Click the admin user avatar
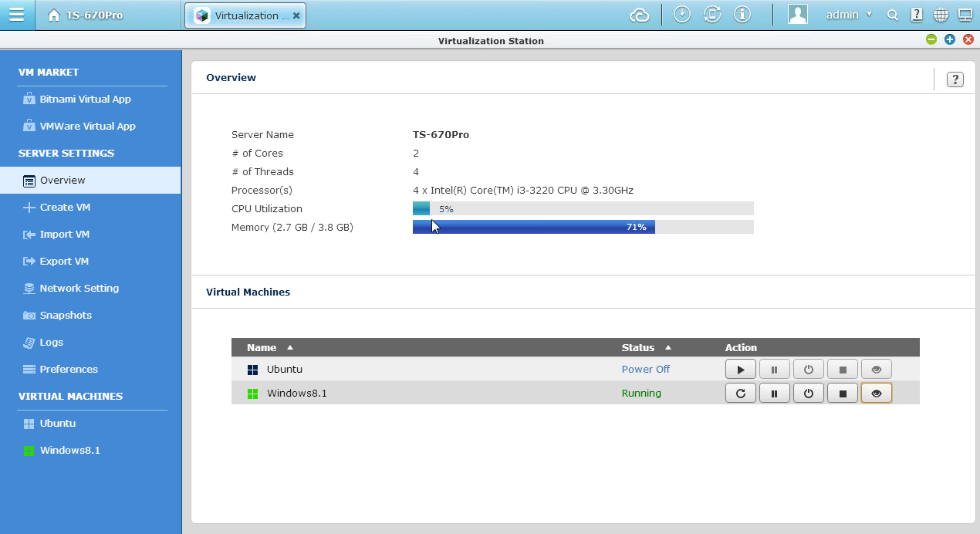The width and height of the screenshot is (980, 534). [x=798, y=15]
